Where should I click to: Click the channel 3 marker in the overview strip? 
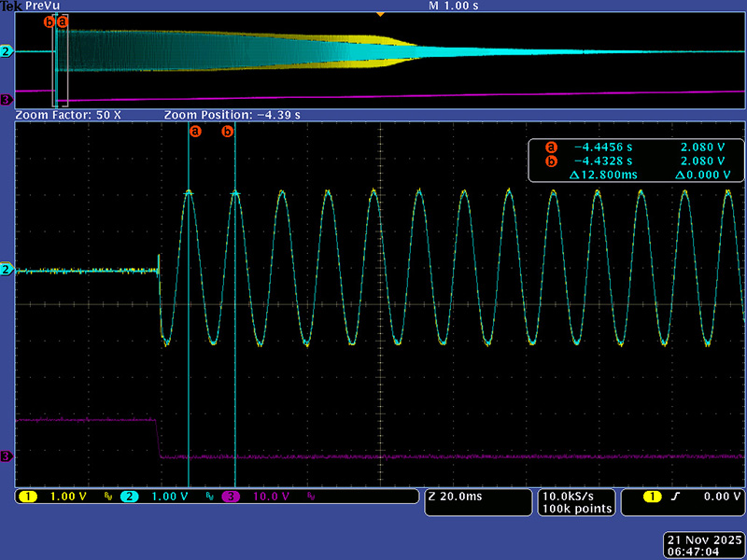(x=7, y=100)
